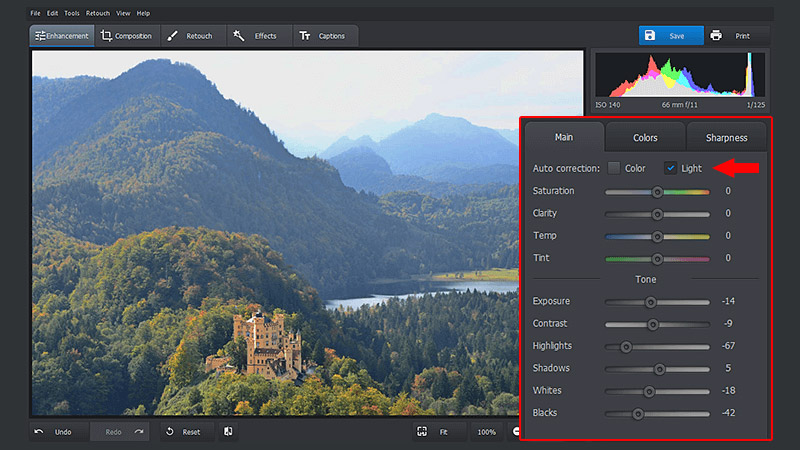Switch to the Colors settings tab
The width and height of the screenshot is (800, 450).
point(645,138)
